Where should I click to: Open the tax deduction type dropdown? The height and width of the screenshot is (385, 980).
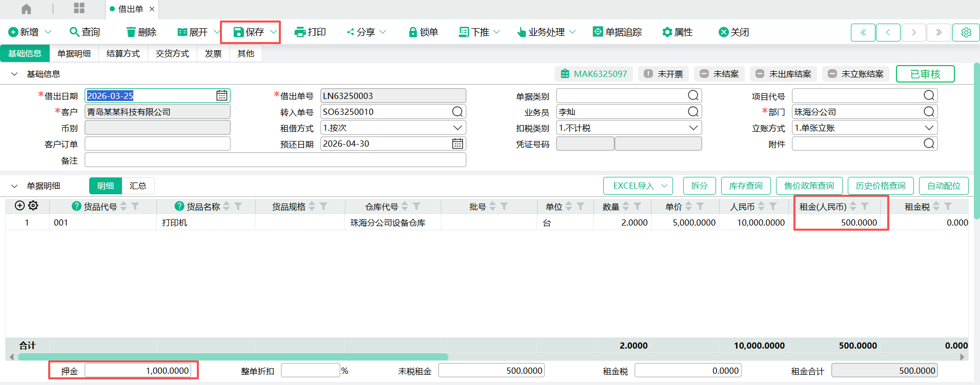point(693,128)
